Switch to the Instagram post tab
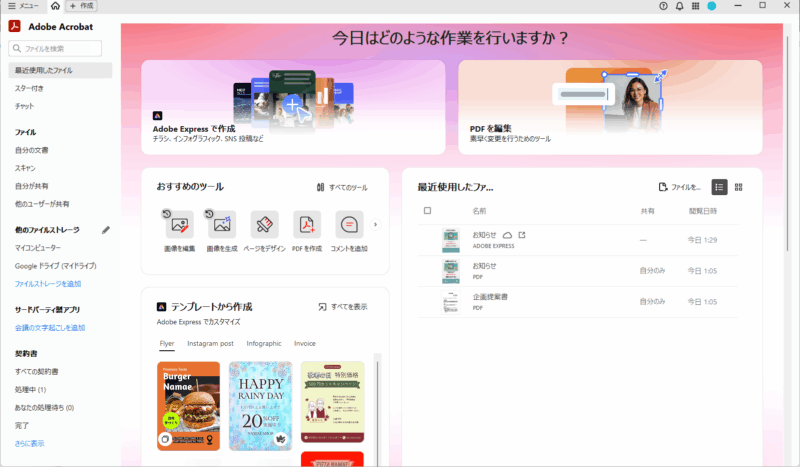 (x=210, y=343)
